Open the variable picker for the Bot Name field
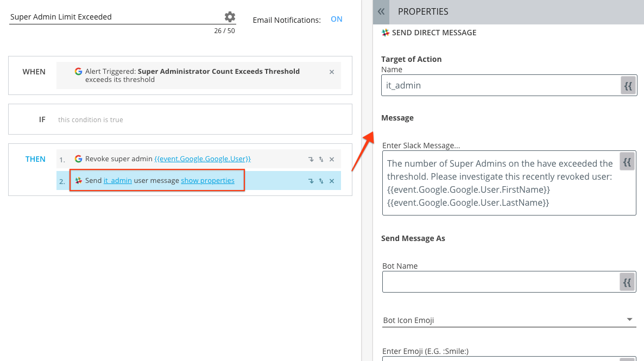Image resolution: width=644 pixels, height=361 pixels. point(627,282)
